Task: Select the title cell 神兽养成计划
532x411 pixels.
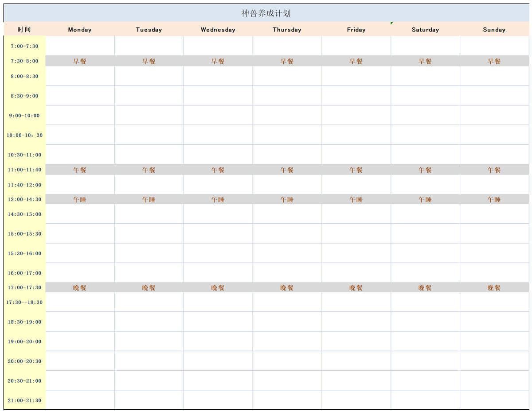Action: click(x=266, y=13)
